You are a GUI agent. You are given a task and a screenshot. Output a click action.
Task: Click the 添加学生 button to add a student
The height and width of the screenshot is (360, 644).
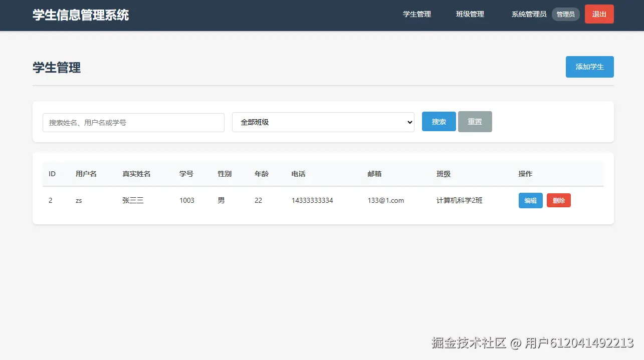[x=589, y=67]
